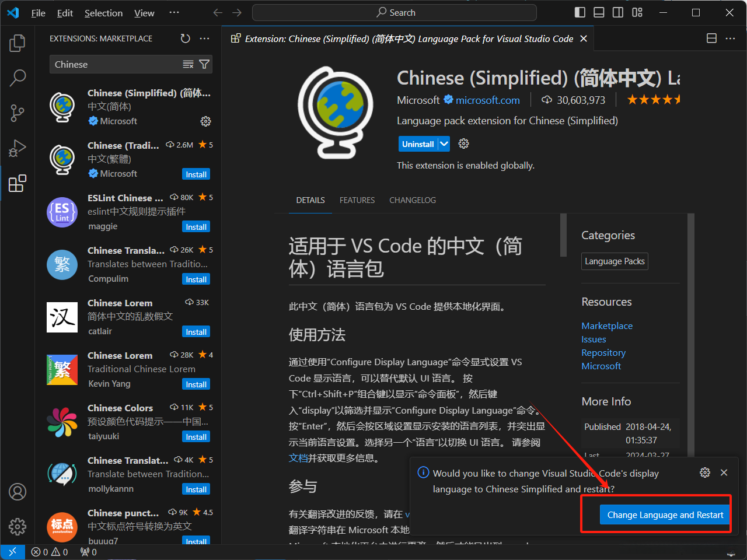Switch to the CHANGELOG tab

pyautogui.click(x=413, y=200)
